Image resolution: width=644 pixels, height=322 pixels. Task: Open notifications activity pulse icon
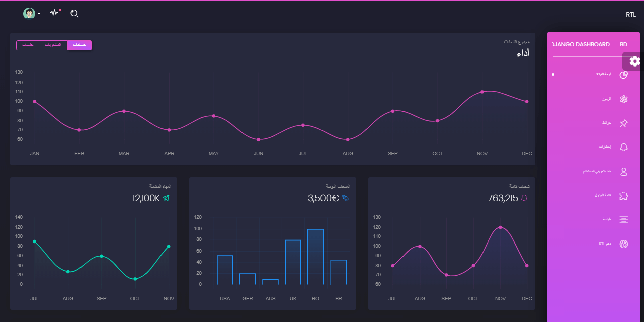point(54,13)
